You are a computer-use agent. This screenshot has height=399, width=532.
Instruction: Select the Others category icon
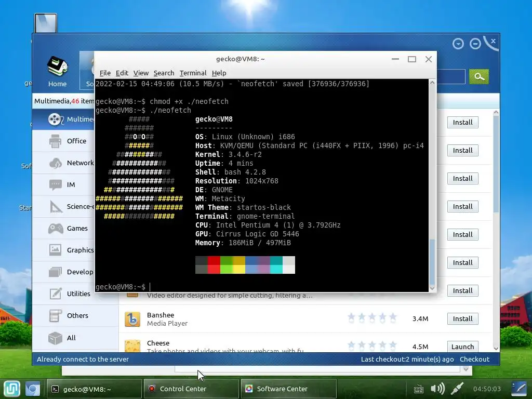click(55, 315)
